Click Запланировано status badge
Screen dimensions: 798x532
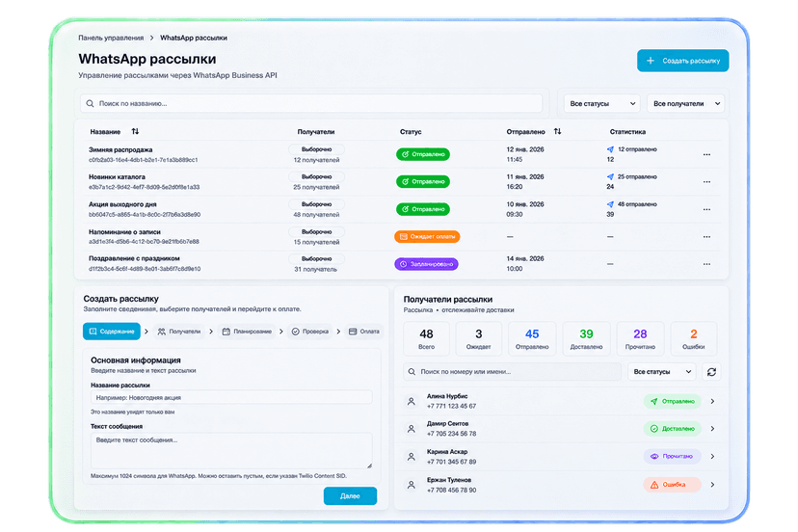pyautogui.click(x=427, y=264)
